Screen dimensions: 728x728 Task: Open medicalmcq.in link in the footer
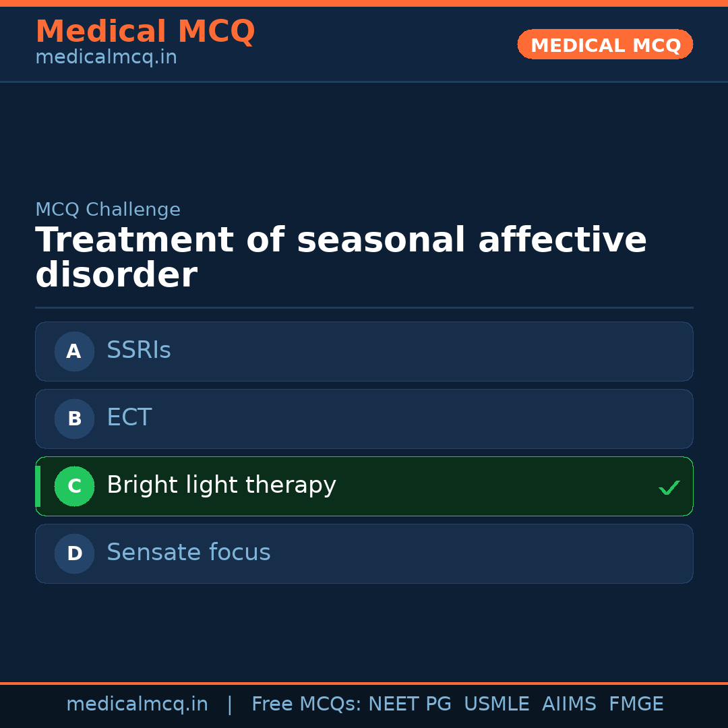click(137, 704)
